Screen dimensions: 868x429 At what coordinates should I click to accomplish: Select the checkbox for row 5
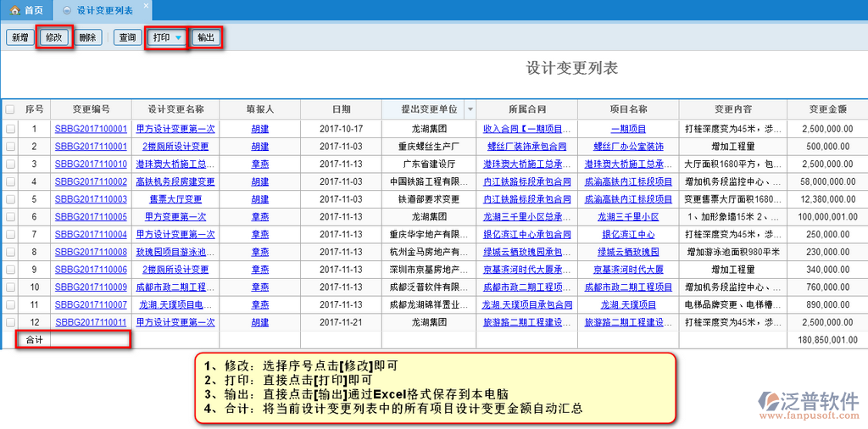pyautogui.click(x=10, y=199)
